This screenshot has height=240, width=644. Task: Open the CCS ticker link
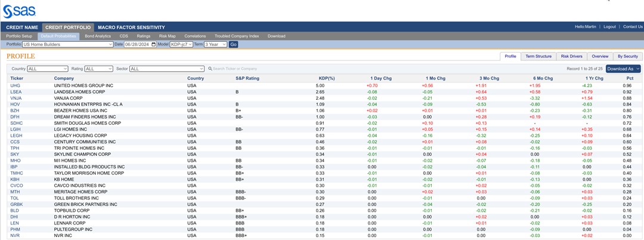click(x=15, y=141)
